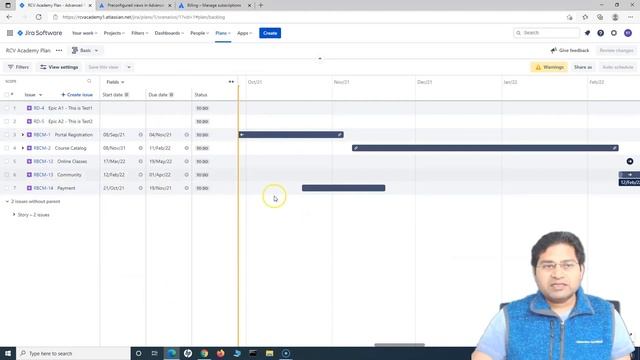Click the Create issue link
This screenshot has width=640, height=360.
coord(77,95)
